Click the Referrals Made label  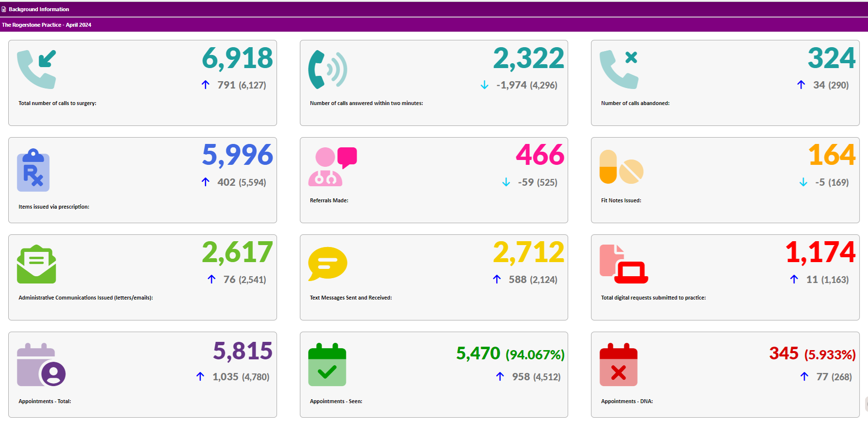329,200
